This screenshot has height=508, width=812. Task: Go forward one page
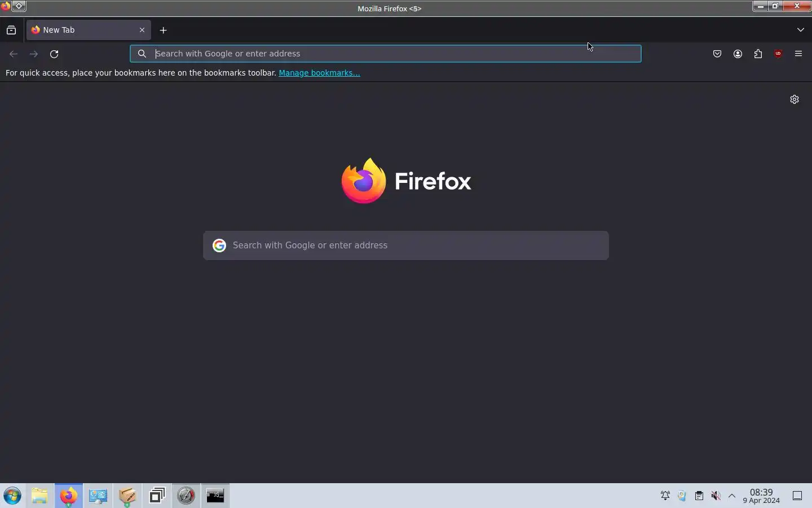[34, 54]
